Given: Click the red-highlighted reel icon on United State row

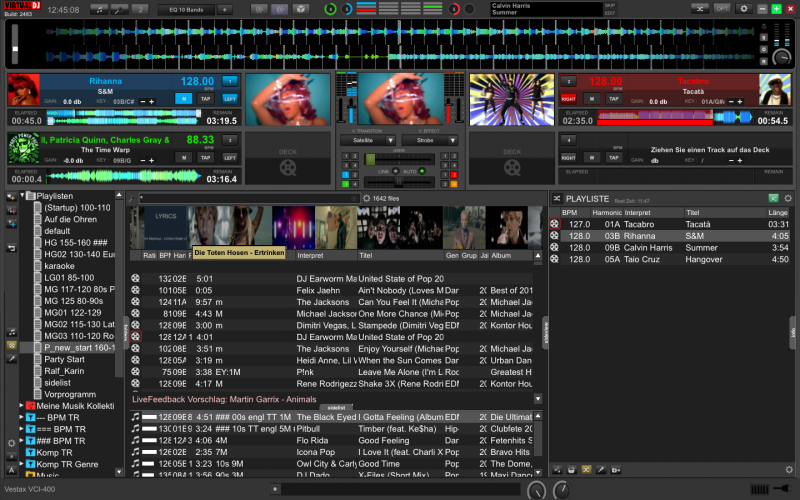Looking at the screenshot, I should tap(135, 337).
